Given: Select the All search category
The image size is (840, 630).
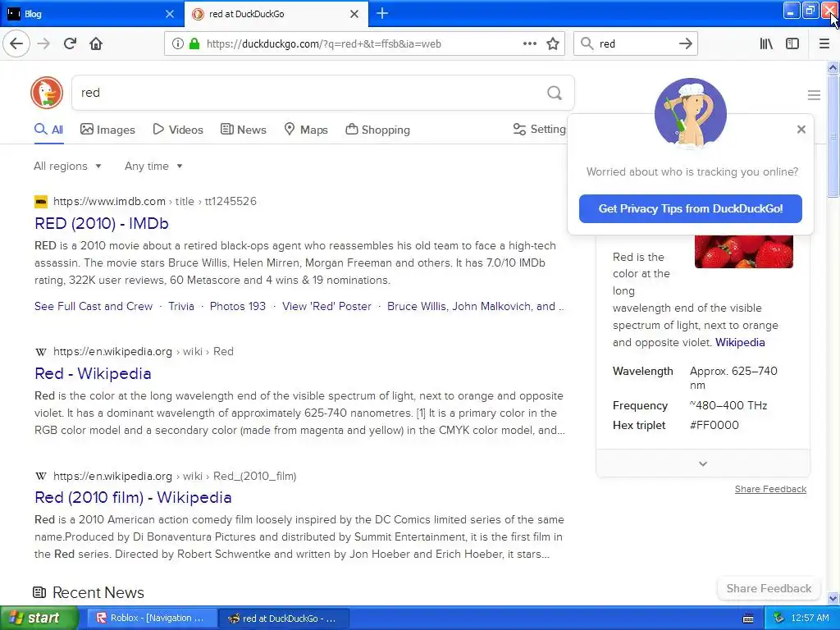Looking at the screenshot, I should click(48, 130).
